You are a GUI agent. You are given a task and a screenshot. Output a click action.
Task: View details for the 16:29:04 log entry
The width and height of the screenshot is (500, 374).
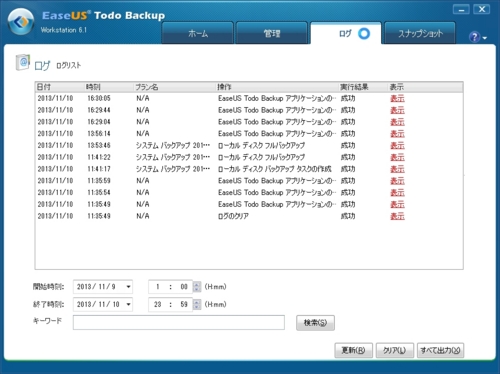tap(397, 122)
